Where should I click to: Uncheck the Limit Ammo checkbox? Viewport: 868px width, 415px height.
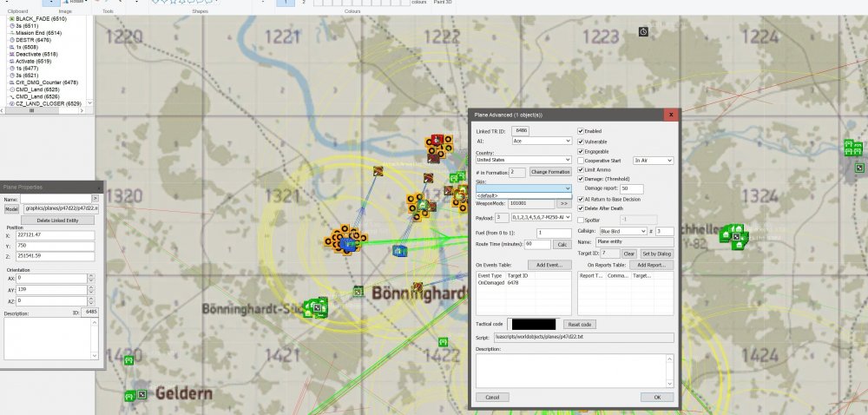coord(581,169)
